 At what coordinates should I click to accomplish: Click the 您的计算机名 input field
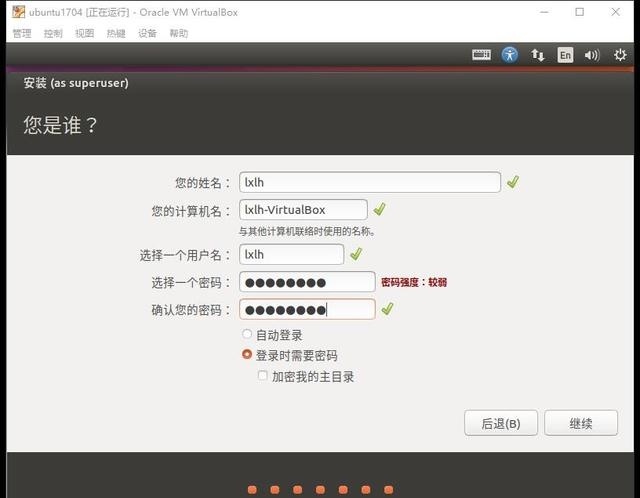pos(303,209)
